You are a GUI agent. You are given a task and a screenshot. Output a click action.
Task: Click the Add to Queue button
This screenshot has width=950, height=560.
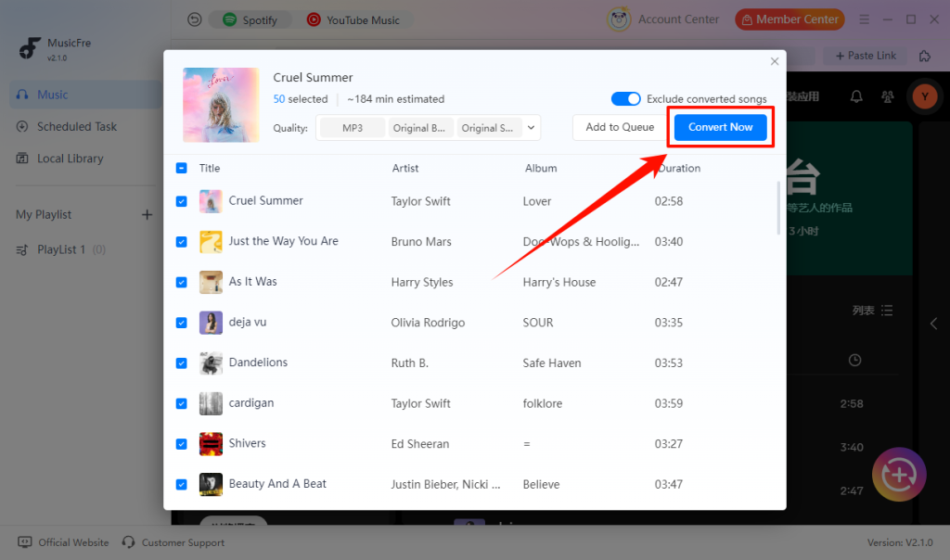pos(620,127)
